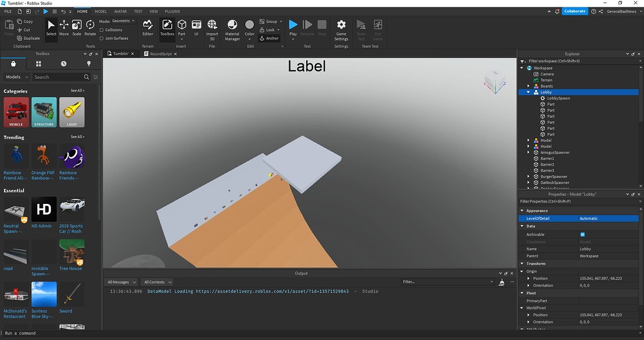Uncheck the Archivable property

coord(582,234)
